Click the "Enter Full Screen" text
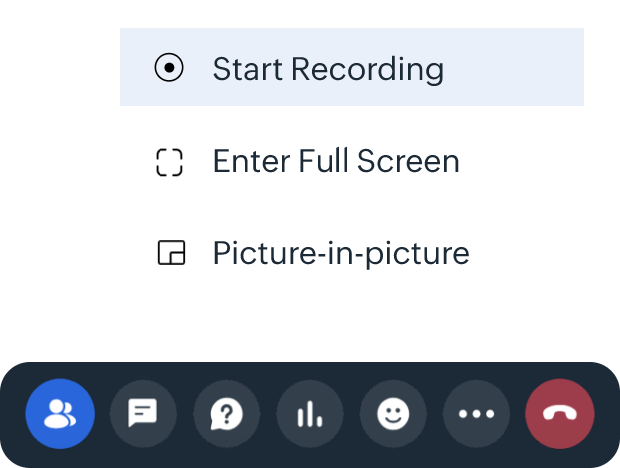The image size is (620, 468). coord(336,162)
